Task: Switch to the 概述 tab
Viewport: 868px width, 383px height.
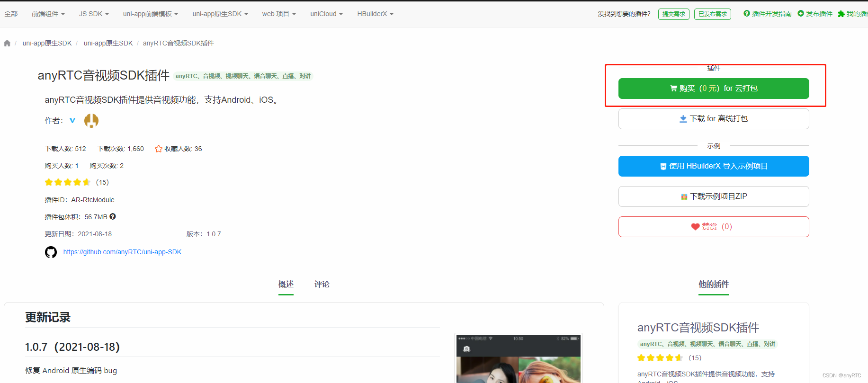Action: pyautogui.click(x=286, y=284)
